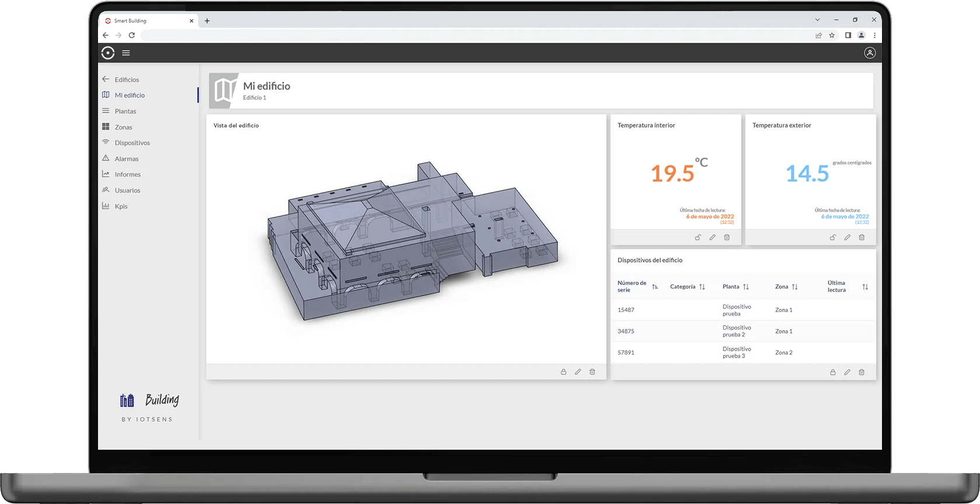Open Dispositivos in the sidebar
The height and width of the screenshot is (504, 980).
[x=132, y=143]
